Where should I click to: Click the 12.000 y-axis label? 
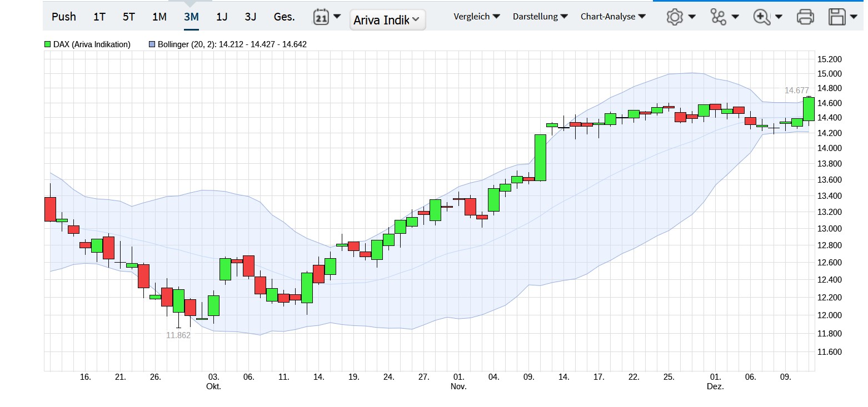[x=830, y=315]
